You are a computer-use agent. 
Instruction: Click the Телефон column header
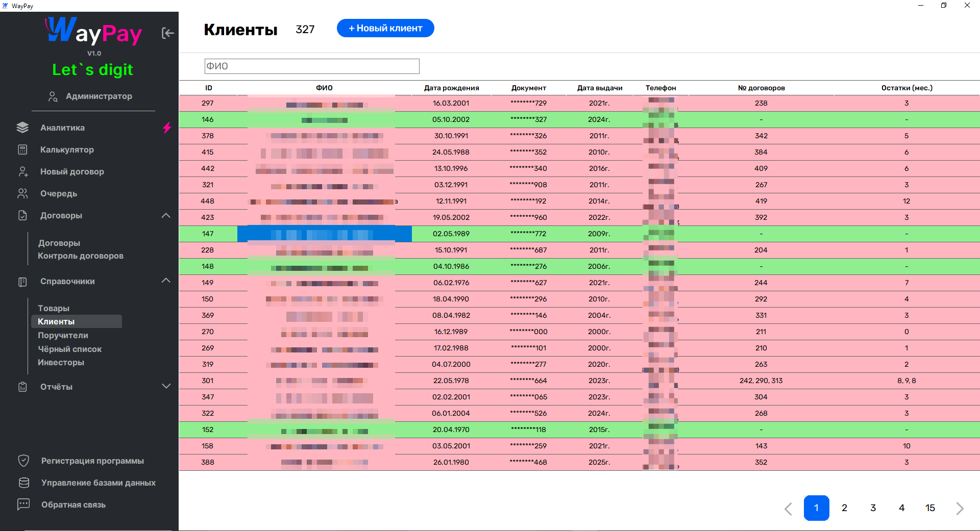(x=660, y=88)
